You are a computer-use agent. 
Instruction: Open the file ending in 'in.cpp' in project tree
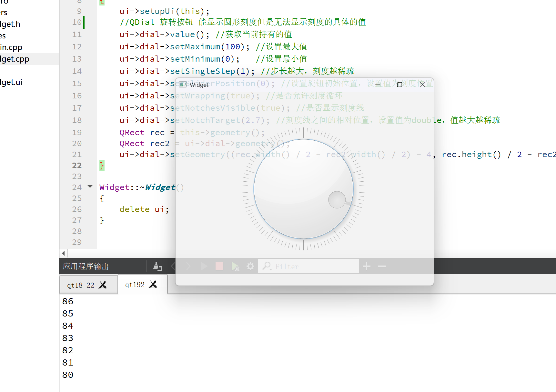click(11, 47)
